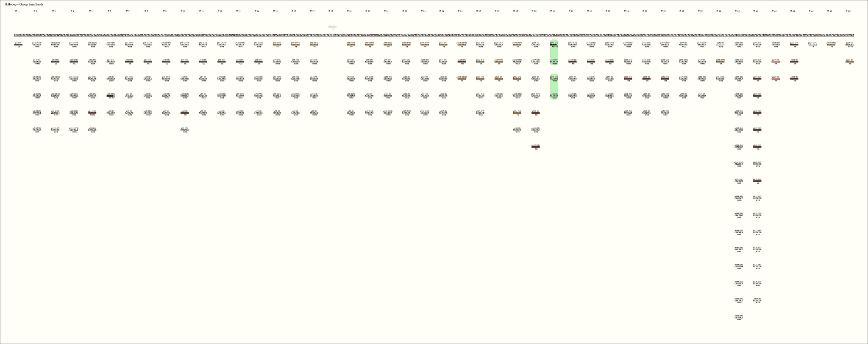Viewport: 868px width, 344px height.
Task: Select the column header # 46
Action: (x=848, y=11)
